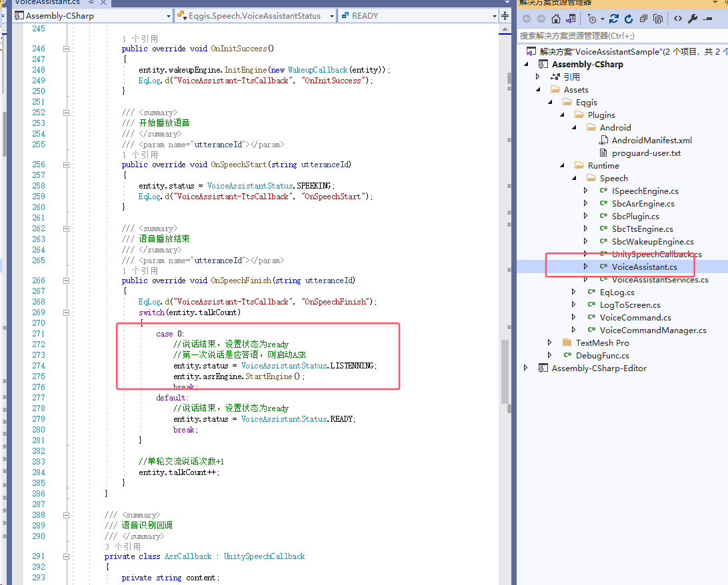Toggle Preview Selected Items button
The height and width of the screenshot is (585, 728).
(x=707, y=19)
